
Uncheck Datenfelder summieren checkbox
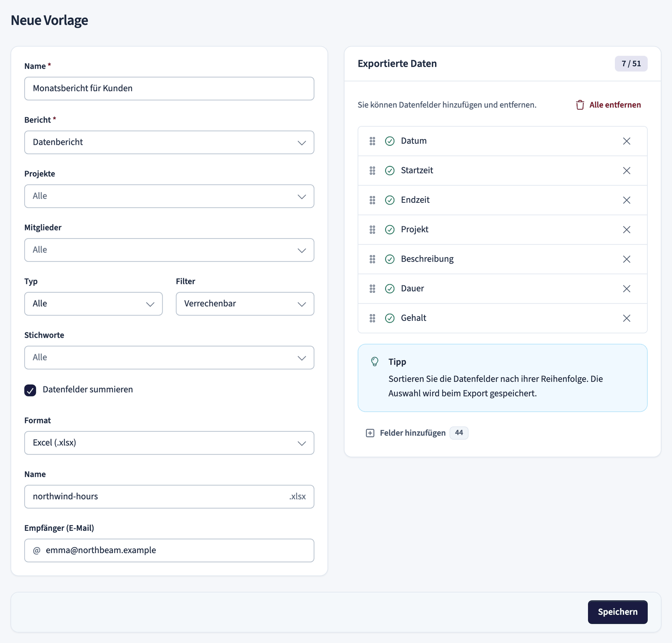pos(30,390)
